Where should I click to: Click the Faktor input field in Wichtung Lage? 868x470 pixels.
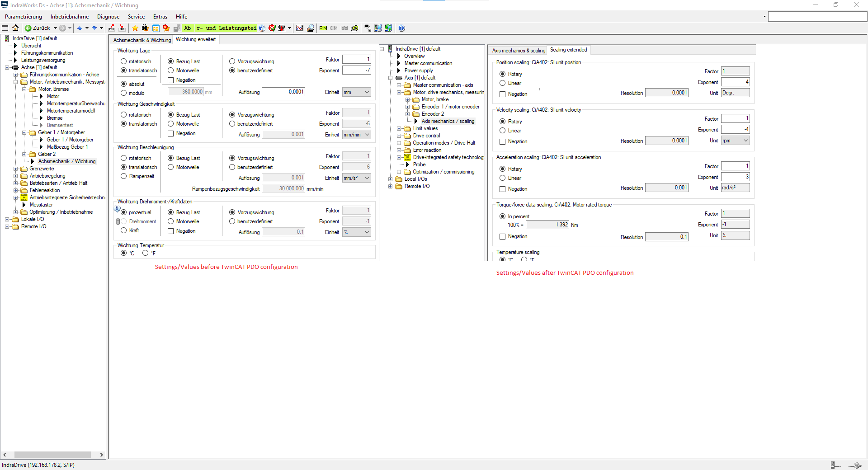[357, 59]
